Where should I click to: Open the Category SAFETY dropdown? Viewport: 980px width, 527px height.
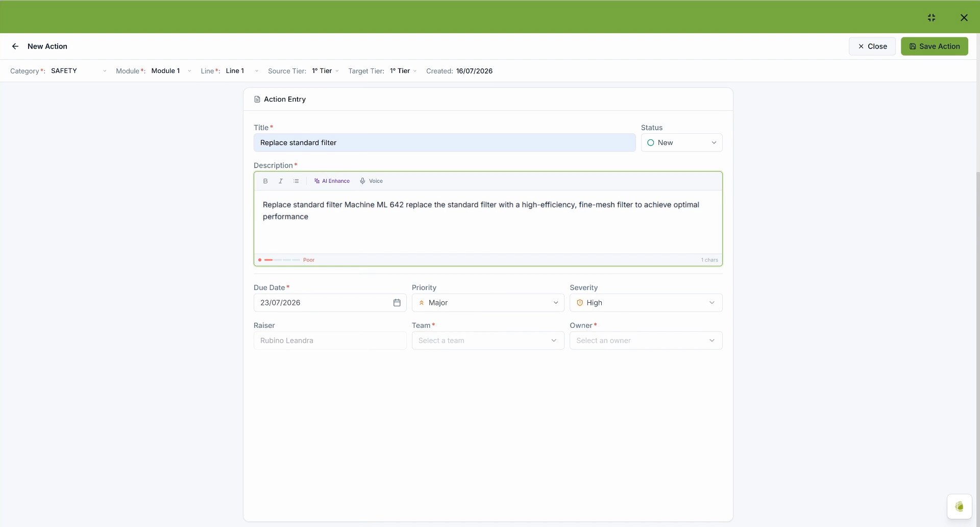tap(79, 71)
